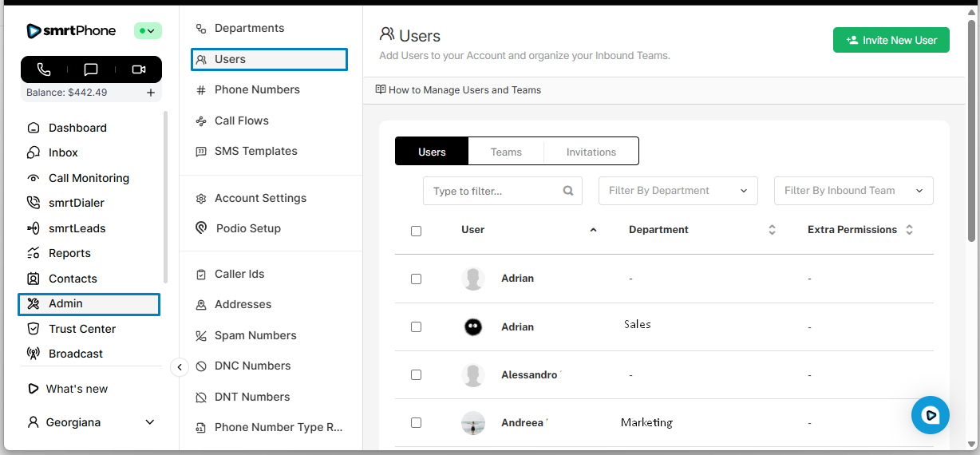
Task: Collapse the sidebar with the arrow button
Action: click(180, 367)
